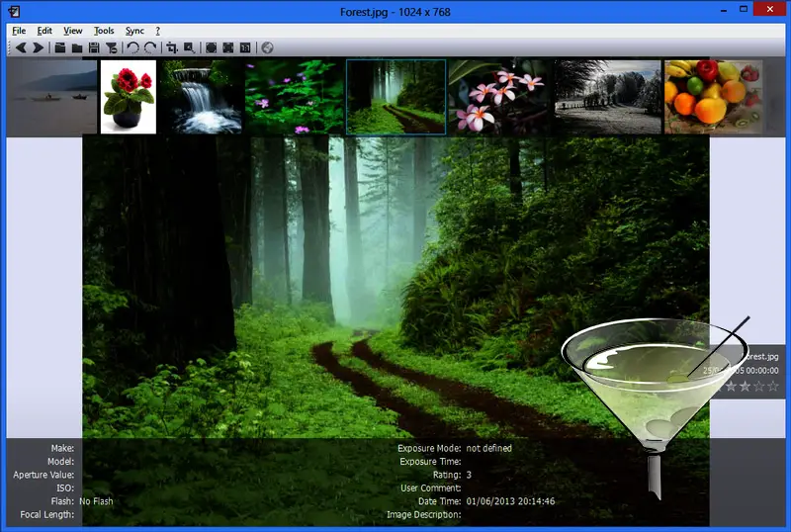Open the Edit menu
This screenshot has height=532, width=791.
44,31
